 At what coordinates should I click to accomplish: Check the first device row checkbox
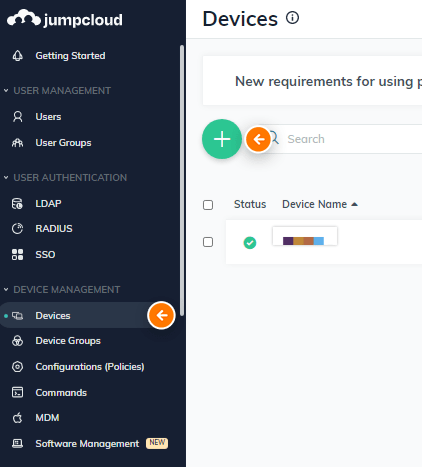coord(208,242)
